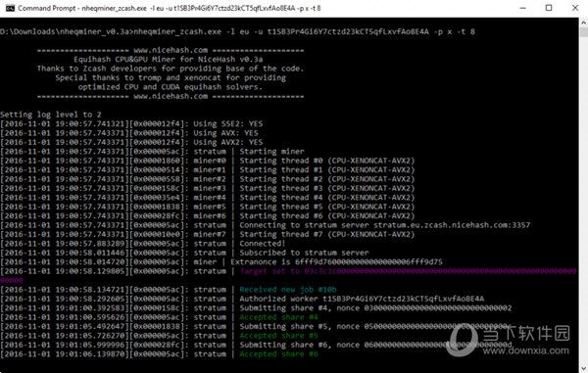Click the first www.nicehash.com banner line
Screen dimensions: 588x373
[x=171, y=50]
